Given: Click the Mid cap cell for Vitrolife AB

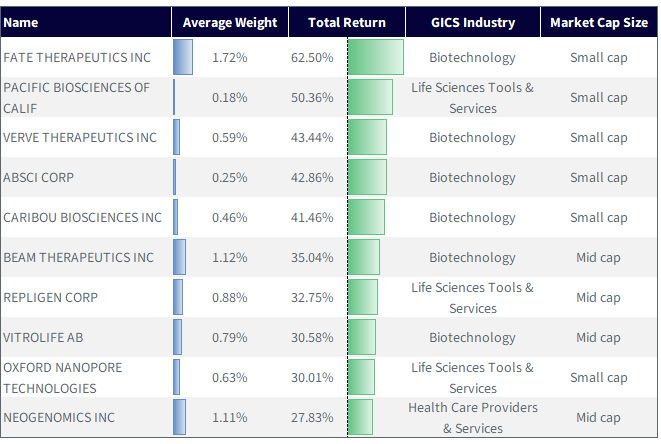Looking at the screenshot, I should coord(598,337).
